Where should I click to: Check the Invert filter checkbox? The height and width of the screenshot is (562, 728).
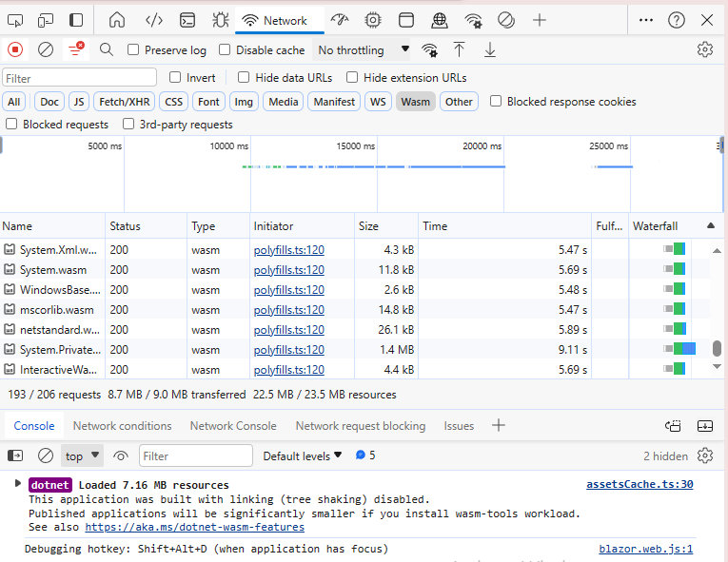(175, 77)
